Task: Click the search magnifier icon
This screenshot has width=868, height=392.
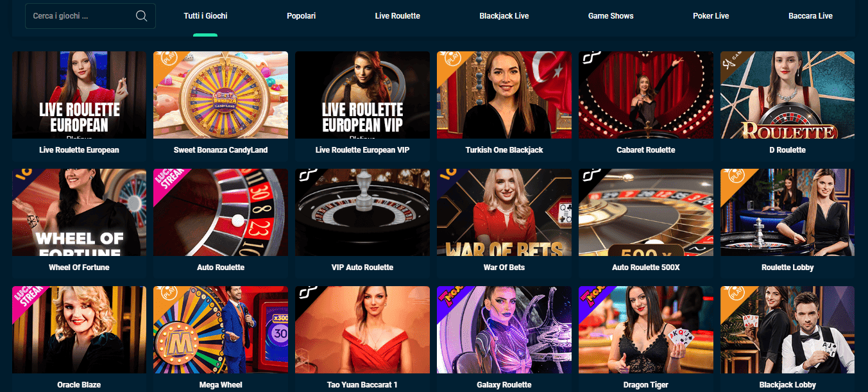Action: (x=142, y=16)
